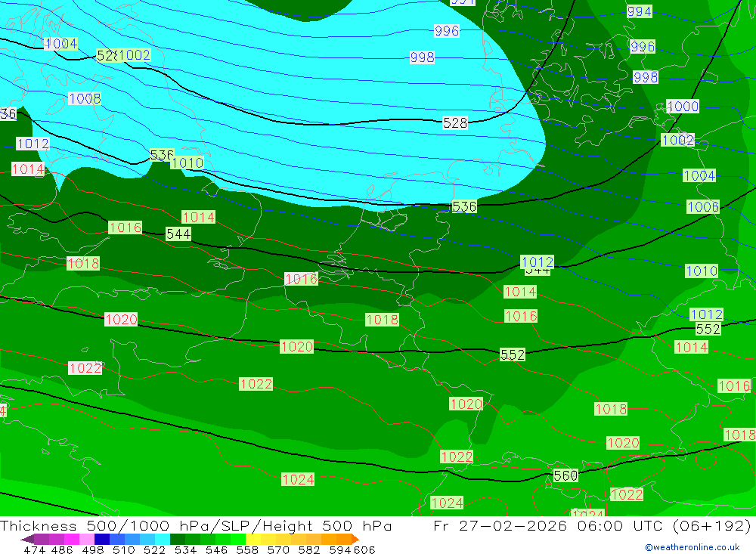The image size is (756, 554).
Task: Click the orange right arrow tip of the legend
Action: point(355,540)
